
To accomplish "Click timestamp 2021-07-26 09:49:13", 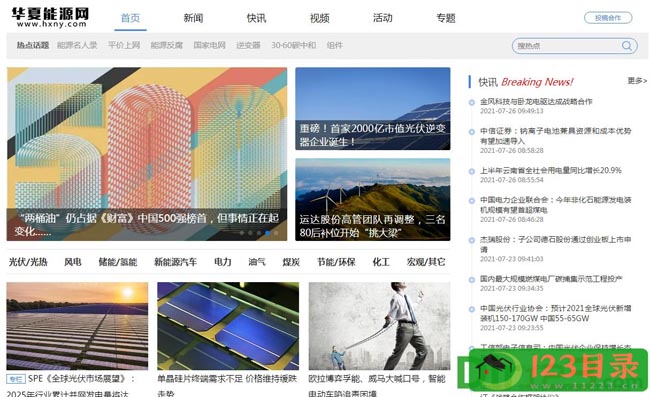I will point(512,111).
